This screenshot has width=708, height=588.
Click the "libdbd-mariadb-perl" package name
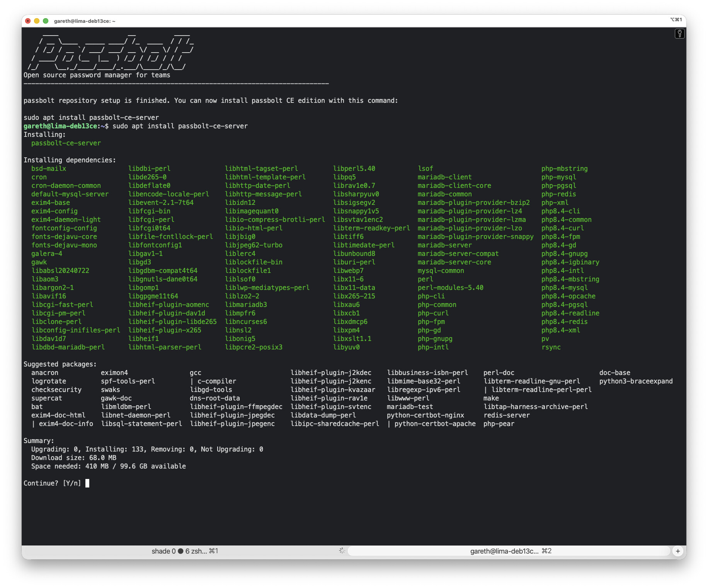[68, 347]
